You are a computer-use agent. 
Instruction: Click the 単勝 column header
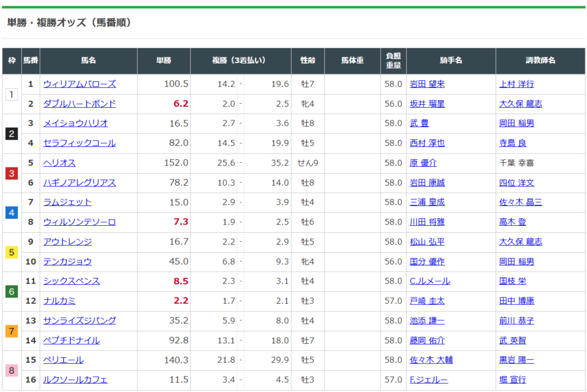click(x=164, y=61)
